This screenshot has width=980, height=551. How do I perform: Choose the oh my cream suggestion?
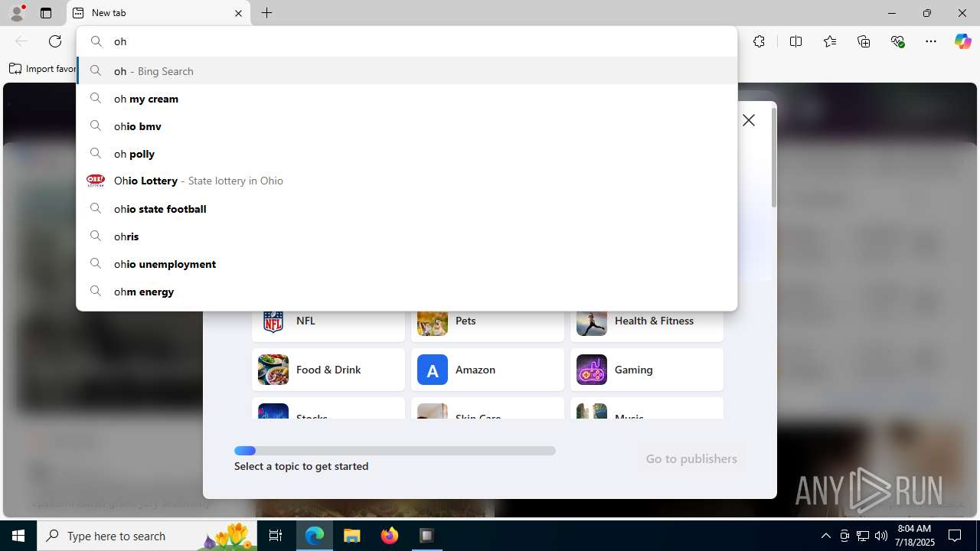(407, 99)
